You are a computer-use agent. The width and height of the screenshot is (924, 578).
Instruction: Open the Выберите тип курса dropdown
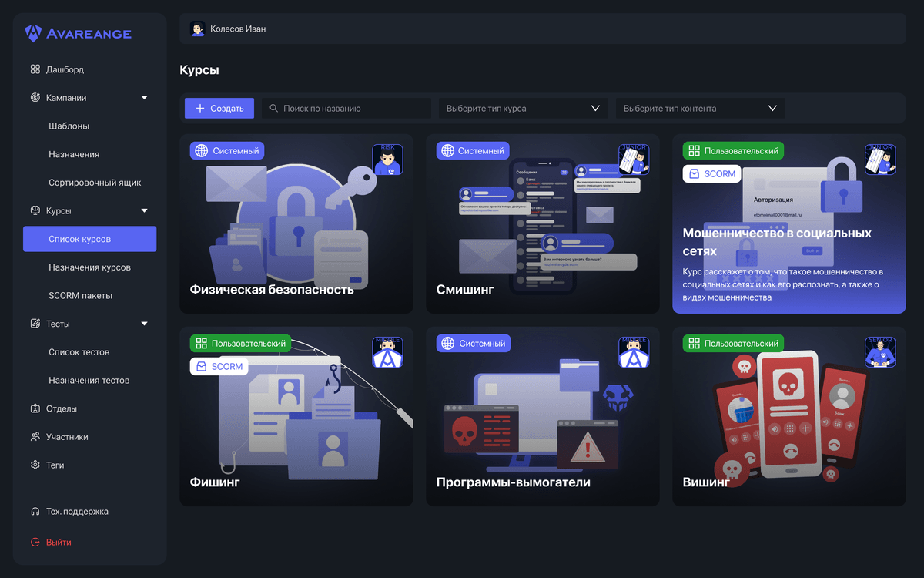tap(523, 108)
